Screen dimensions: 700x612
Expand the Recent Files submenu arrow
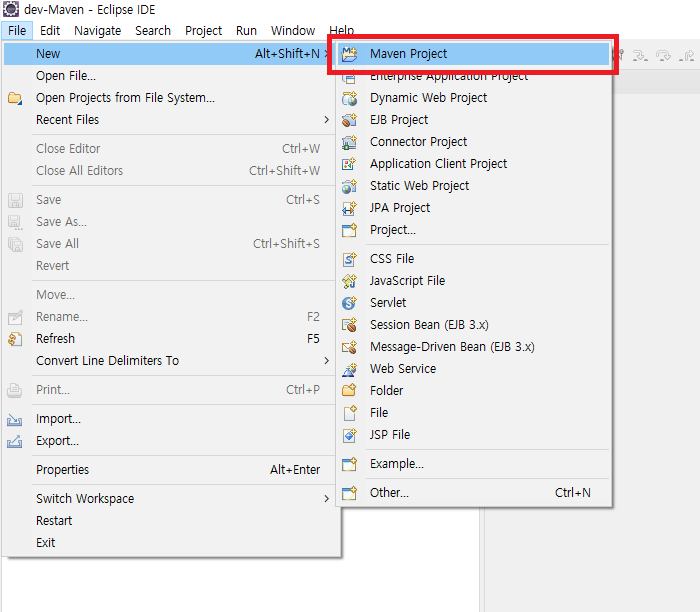click(x=326, y=120)
